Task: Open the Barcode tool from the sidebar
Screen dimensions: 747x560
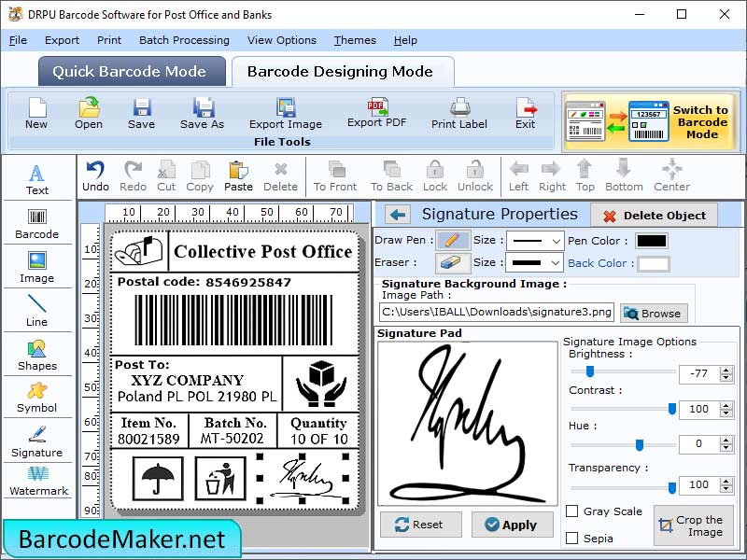Action: tap(37, 224)
